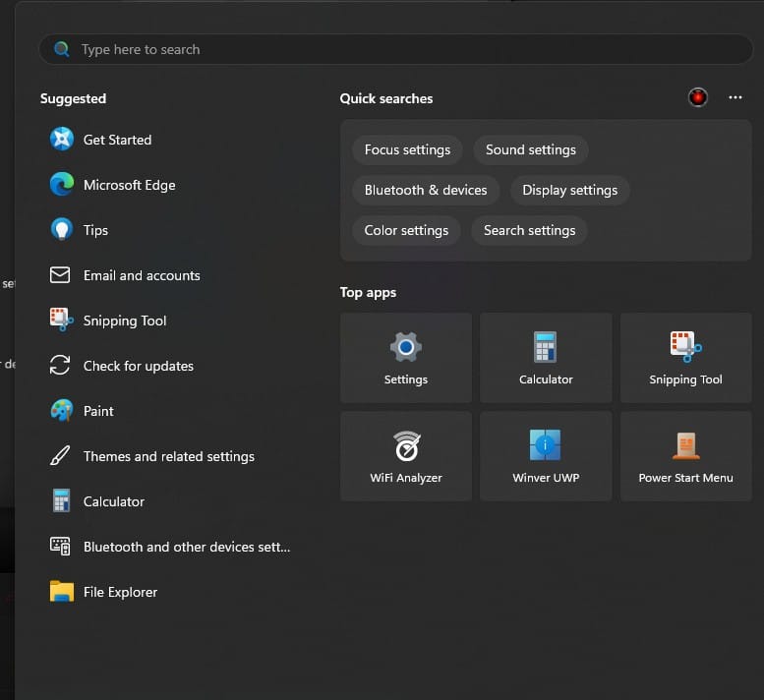This screenshot has height=700, width=764.
Task: Open the Settings gear tile in Top apps
Action: pos(406,358)
